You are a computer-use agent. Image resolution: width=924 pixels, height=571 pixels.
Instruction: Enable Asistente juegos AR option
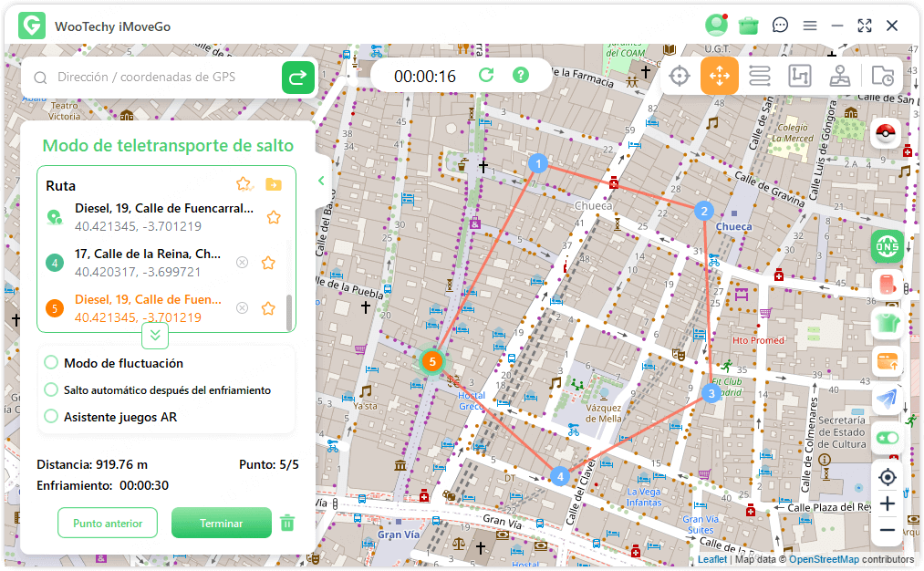51,417
